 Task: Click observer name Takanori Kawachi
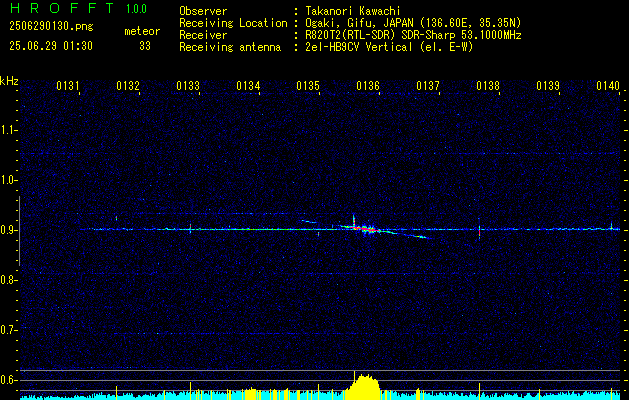tap(352, 11)
